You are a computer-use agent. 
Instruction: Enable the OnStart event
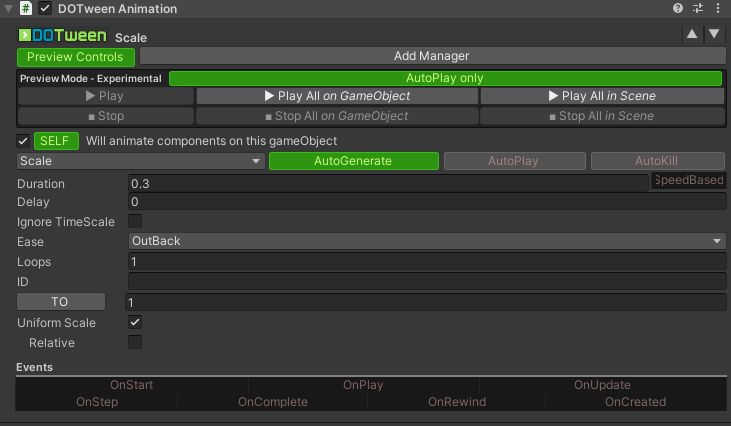[x=131, y=385]
